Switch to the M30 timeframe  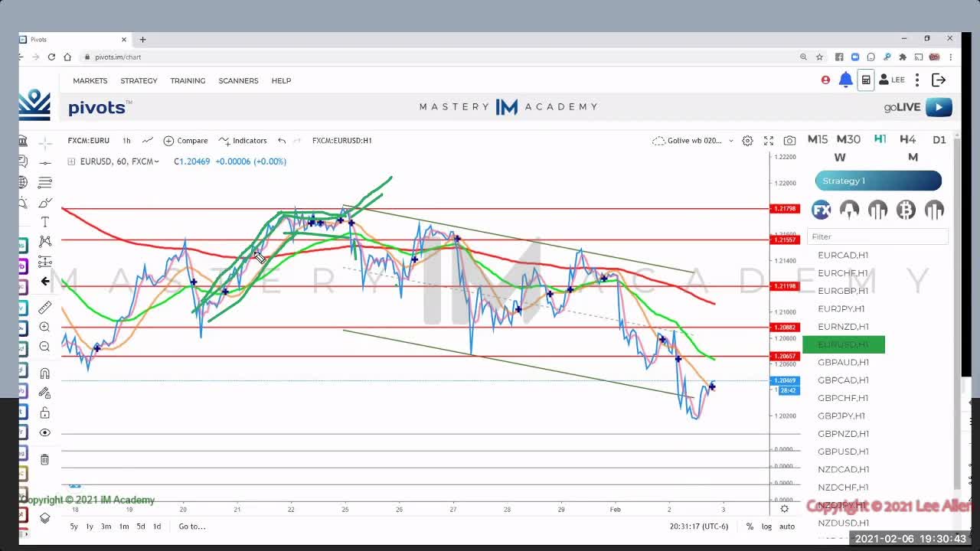point(848,139)
